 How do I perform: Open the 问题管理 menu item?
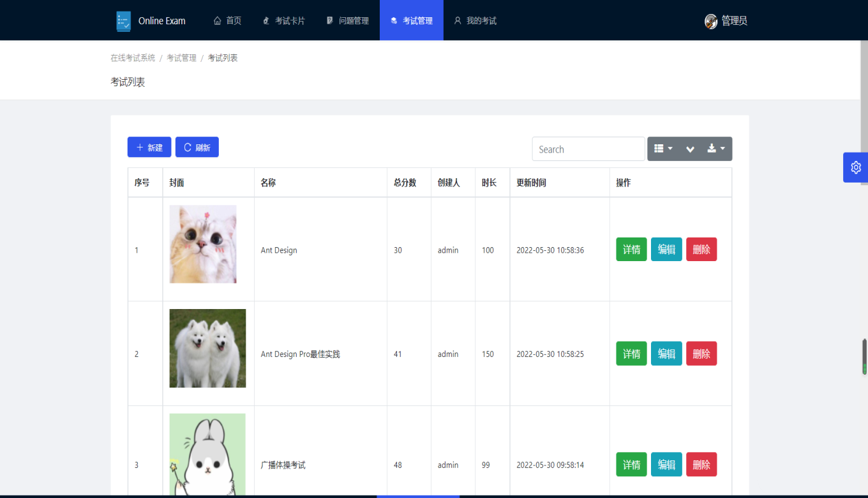click(x=348, y=20)
